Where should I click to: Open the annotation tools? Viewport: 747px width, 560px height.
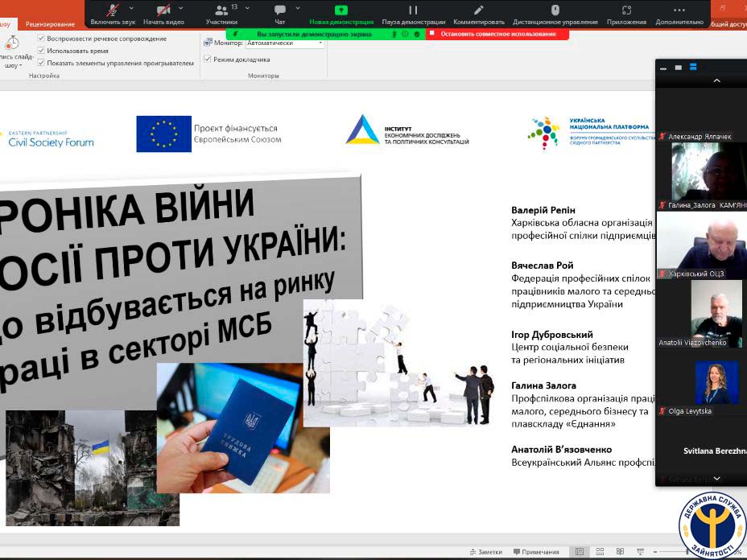478,11
